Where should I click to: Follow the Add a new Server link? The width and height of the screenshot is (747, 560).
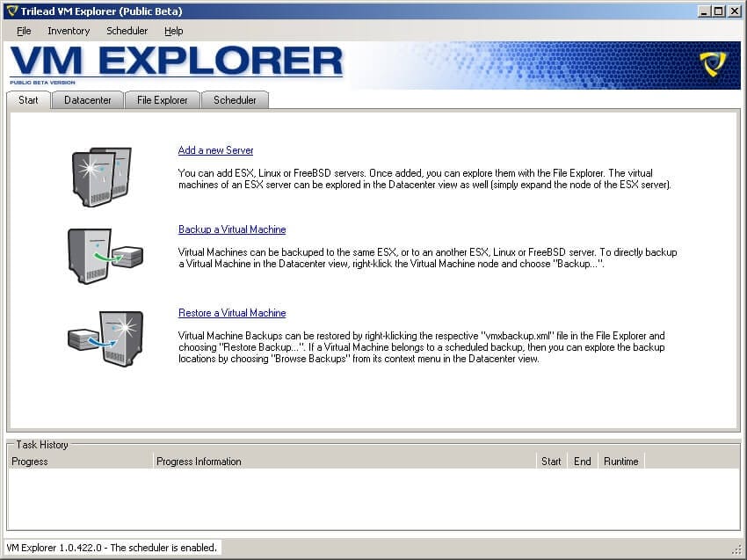216,150
